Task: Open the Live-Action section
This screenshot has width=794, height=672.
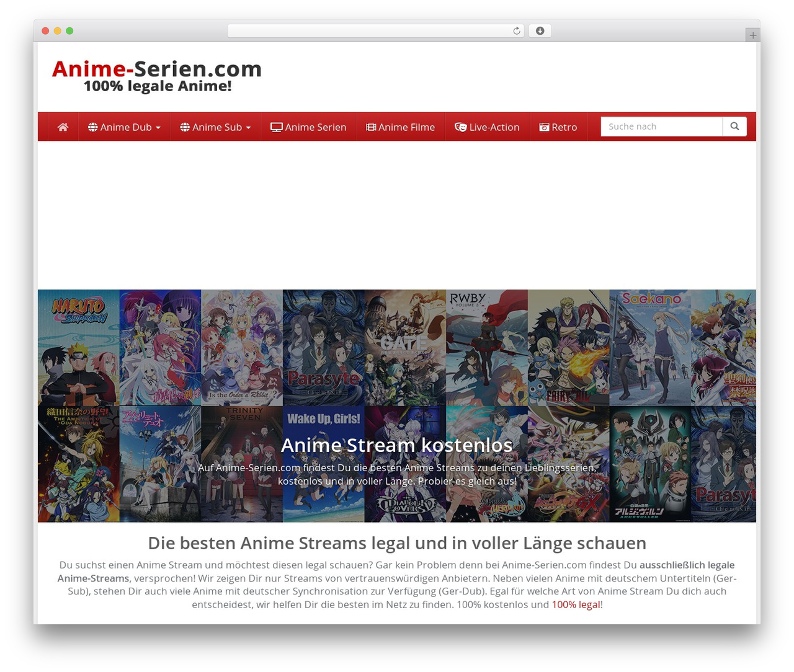Action: click(487, 127)
